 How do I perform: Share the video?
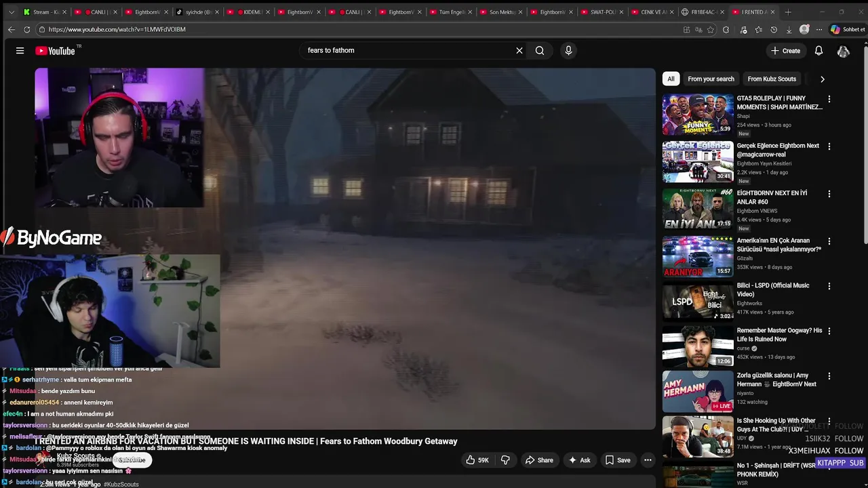[x=539, y=460]
